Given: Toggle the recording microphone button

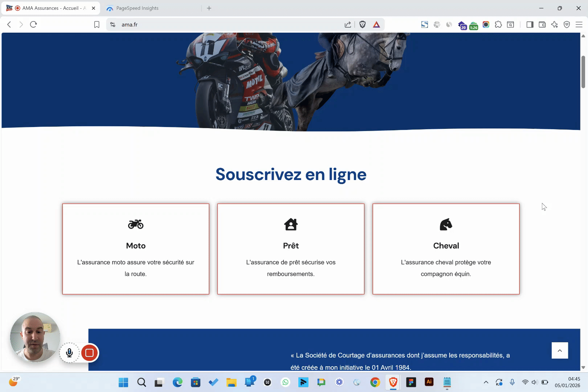Looking at the screenshot, I should click(69, 352).
